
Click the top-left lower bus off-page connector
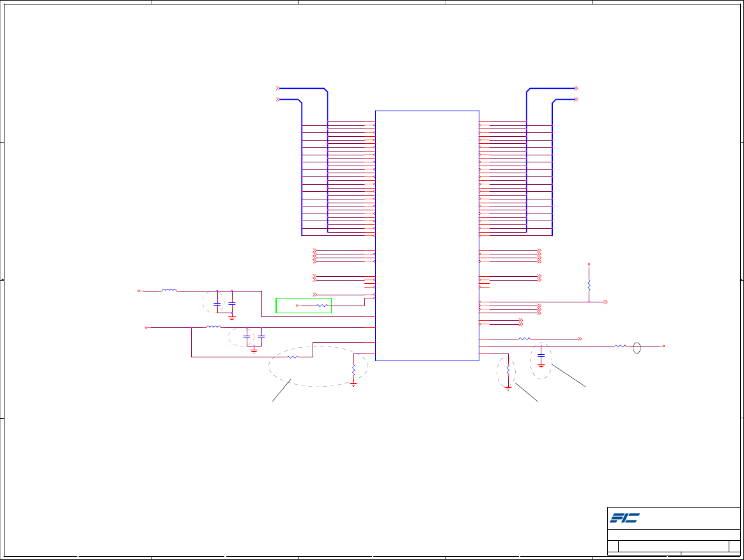point(278,99)
